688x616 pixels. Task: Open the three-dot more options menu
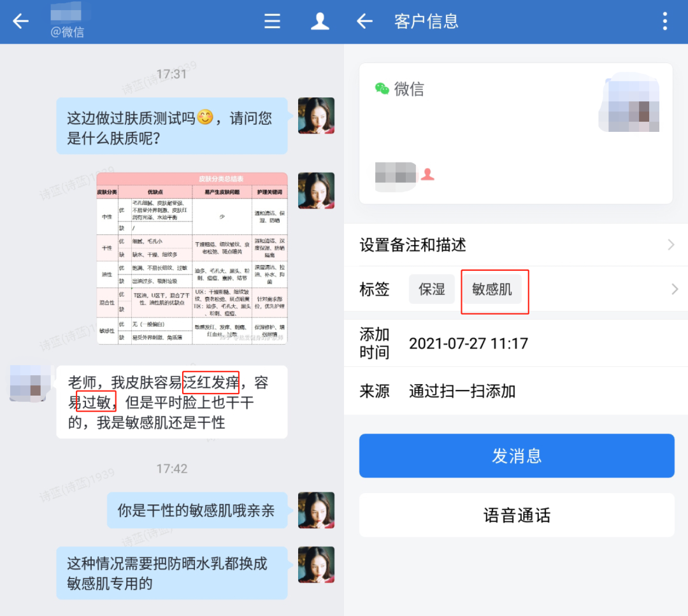pos(665,22)
